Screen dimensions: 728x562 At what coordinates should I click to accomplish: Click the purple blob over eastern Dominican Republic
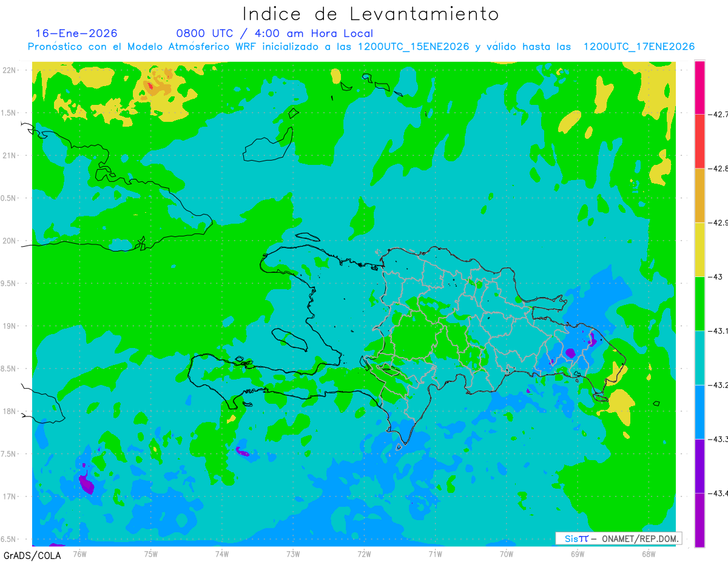(570, 352)
